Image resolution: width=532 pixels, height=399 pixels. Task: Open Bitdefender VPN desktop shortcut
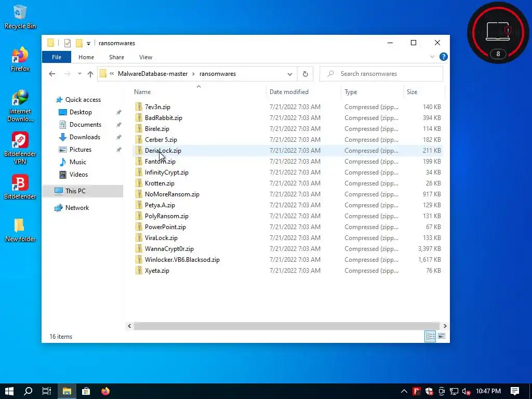[20, 148]
